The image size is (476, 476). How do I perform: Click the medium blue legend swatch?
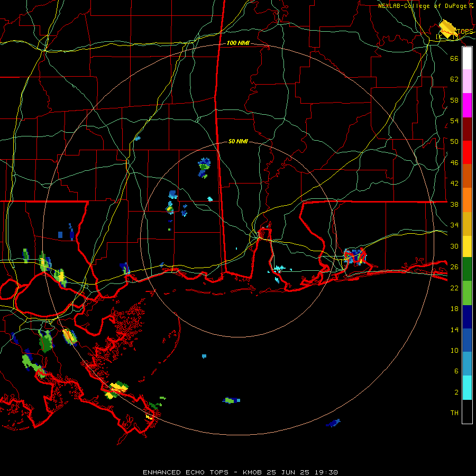click(x=467, y=340)
